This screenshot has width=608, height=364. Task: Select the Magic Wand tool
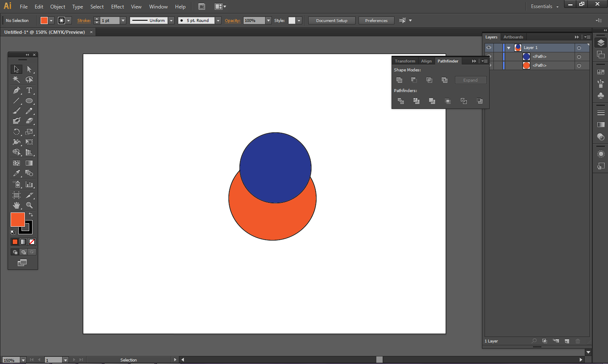click(16, 79)
